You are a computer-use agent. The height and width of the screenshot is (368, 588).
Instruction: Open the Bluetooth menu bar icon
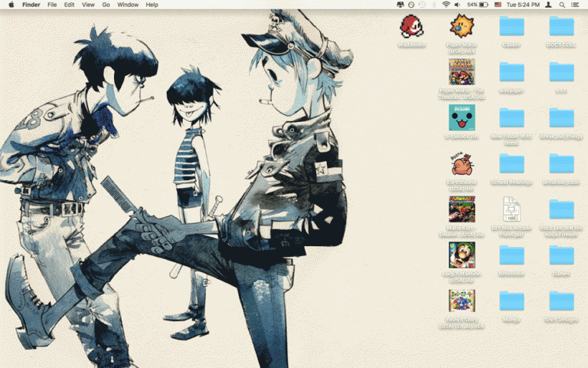point(434,5)
